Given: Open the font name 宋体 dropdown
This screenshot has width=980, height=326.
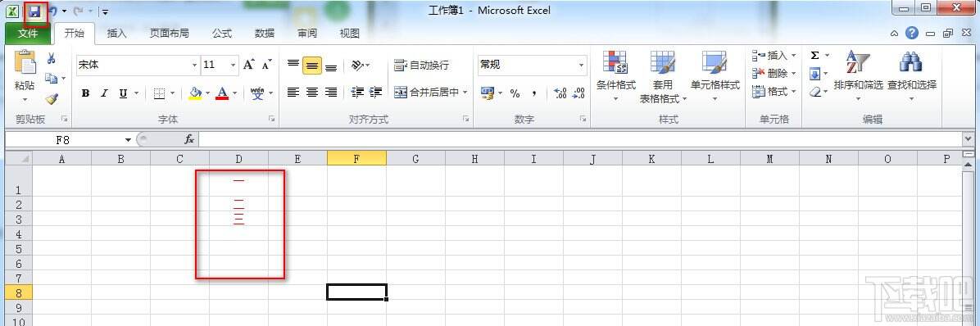Looking at the screenshot, I should (194, 65).
